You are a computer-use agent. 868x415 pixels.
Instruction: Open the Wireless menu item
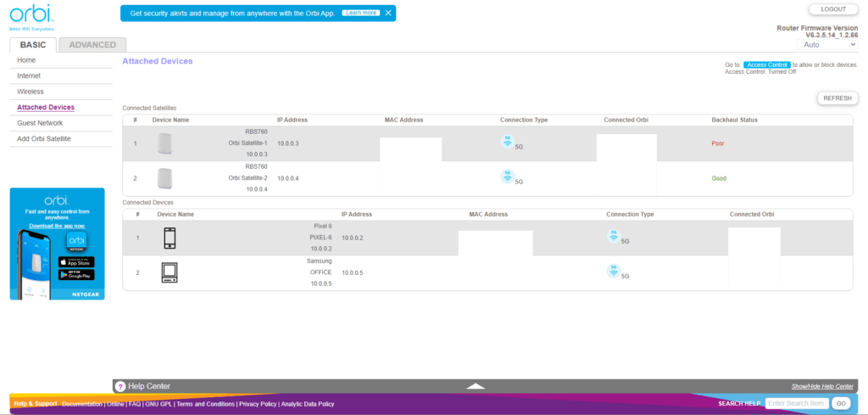pyautogui.click(x=31, y=92)
